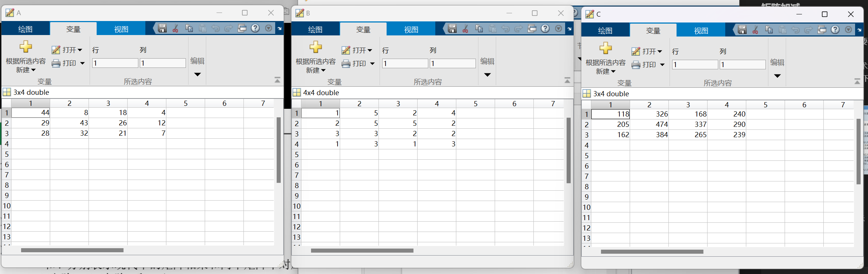Click the yellow plus New from Selection icon in window A
This screenshot has width=868, height=274.
tap(25, 47)
